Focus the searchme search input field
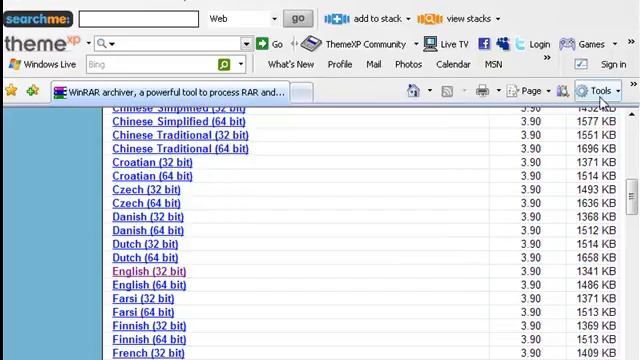The width and height of the screenshot is (640, 360). [139, 19]
